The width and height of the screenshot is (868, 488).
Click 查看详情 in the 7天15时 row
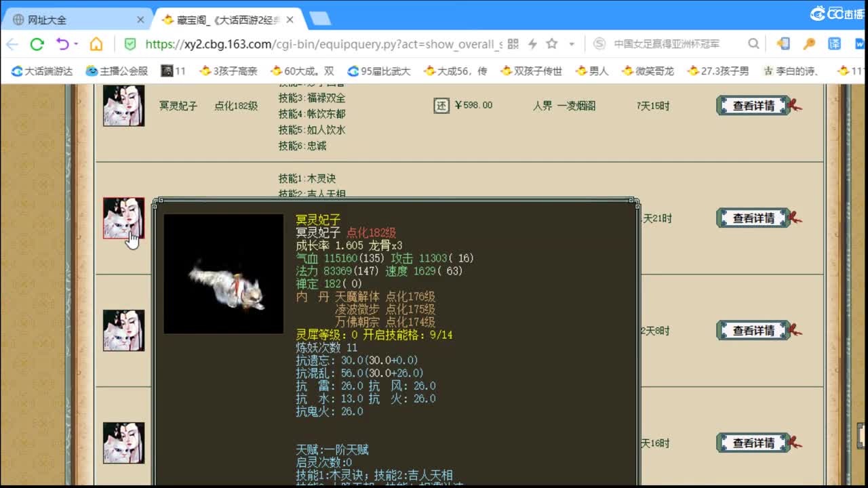(753, 106)
